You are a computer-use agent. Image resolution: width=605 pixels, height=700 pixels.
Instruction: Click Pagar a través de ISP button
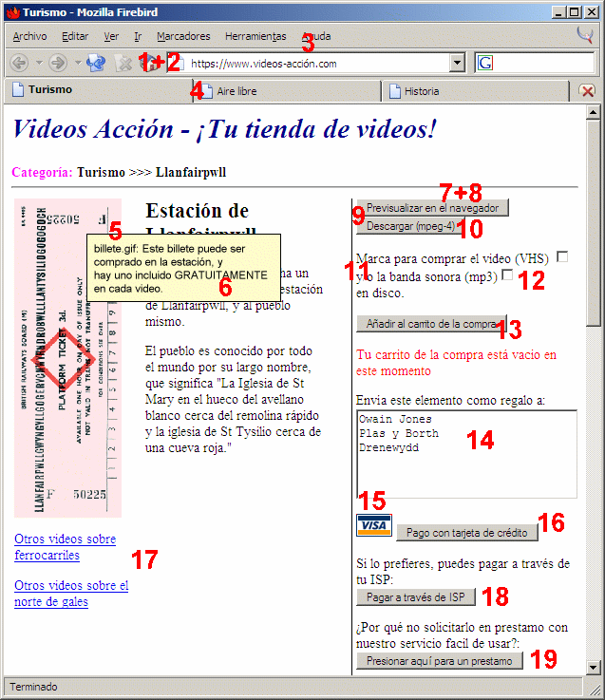pos(416,597)
